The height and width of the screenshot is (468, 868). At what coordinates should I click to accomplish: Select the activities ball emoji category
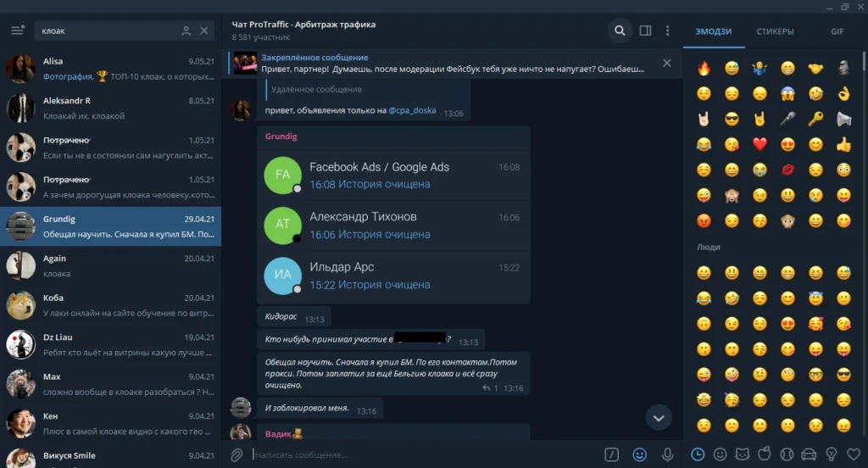pyautogui.click(x=787, y=454)
